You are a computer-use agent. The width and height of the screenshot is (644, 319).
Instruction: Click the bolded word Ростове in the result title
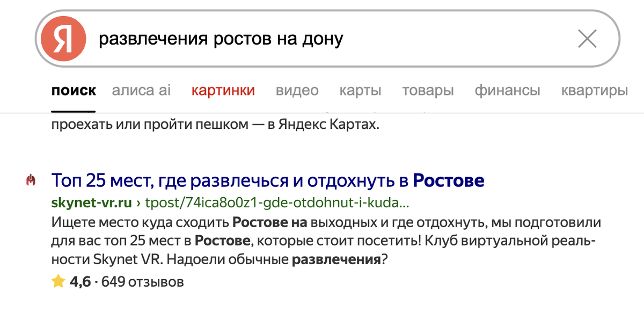tap(449, 180)
